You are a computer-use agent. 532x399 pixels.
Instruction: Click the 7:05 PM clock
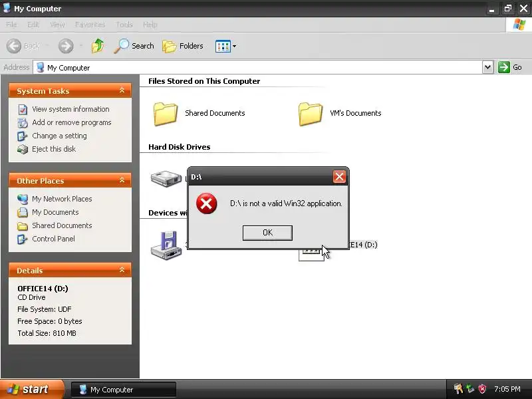coord(507,389)
